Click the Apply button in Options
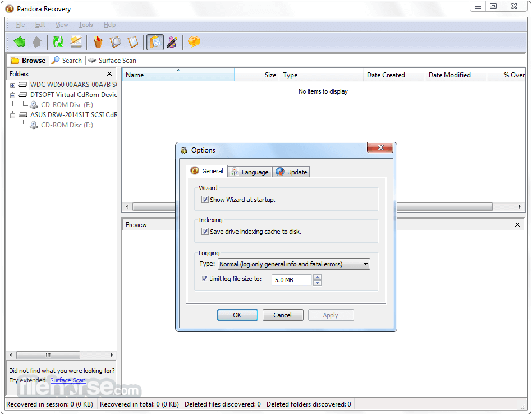Viewport: 532px width, 415px height. (x=331, y=315)
